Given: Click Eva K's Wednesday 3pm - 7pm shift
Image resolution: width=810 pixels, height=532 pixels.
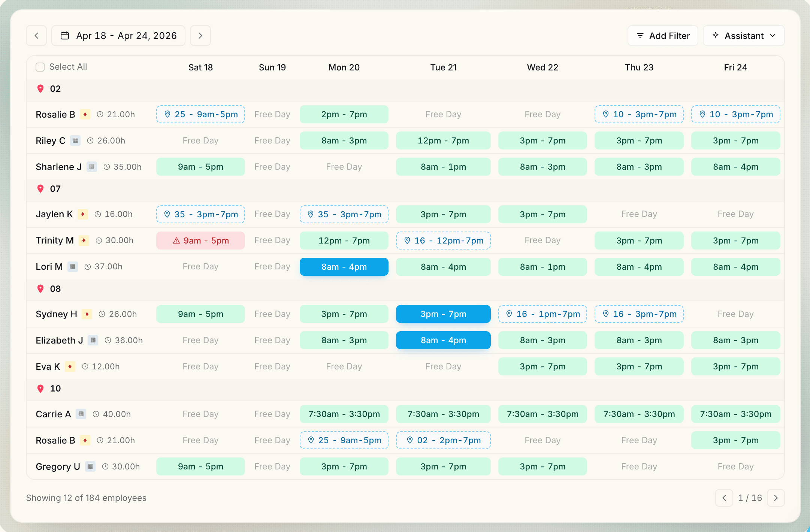Looking at the screenshot, I should coord(542,366).
